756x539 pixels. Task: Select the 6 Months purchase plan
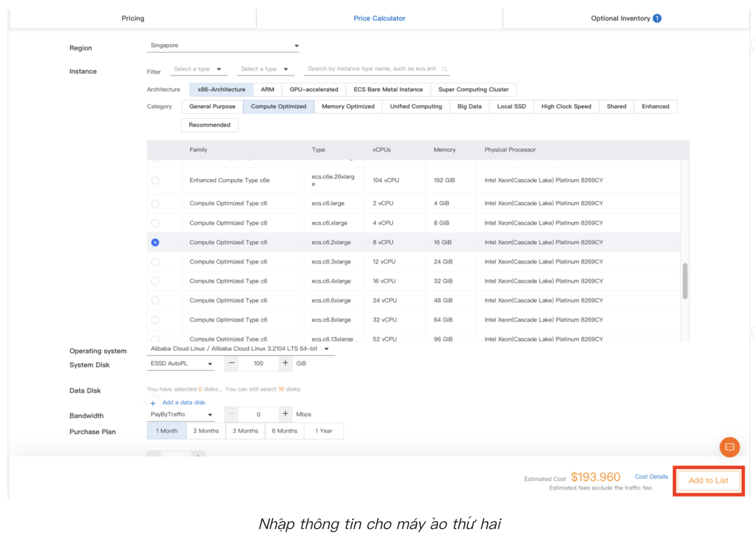point(284,431)
